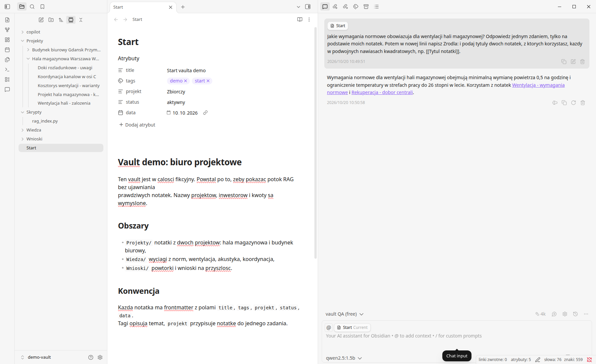Open a new tab with plus

pos(183,7)
